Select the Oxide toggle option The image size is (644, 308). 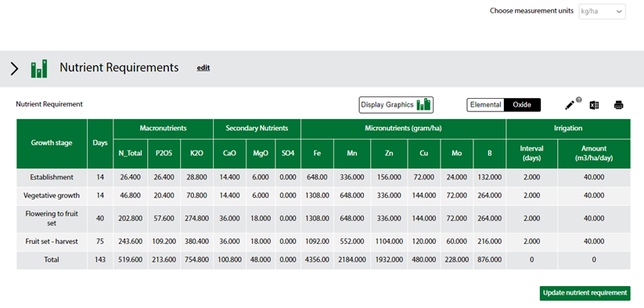pyautogui.click(x=522, y=105)
